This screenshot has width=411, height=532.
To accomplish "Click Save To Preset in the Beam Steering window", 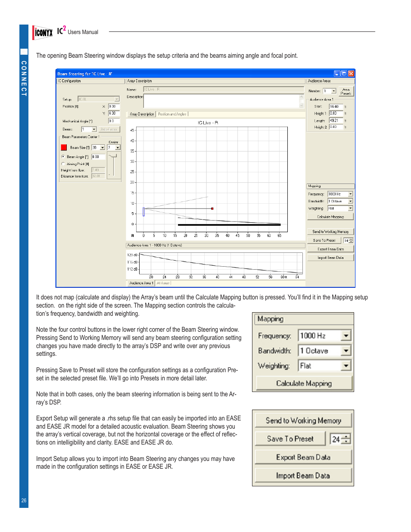I will (x=324, y=240).
